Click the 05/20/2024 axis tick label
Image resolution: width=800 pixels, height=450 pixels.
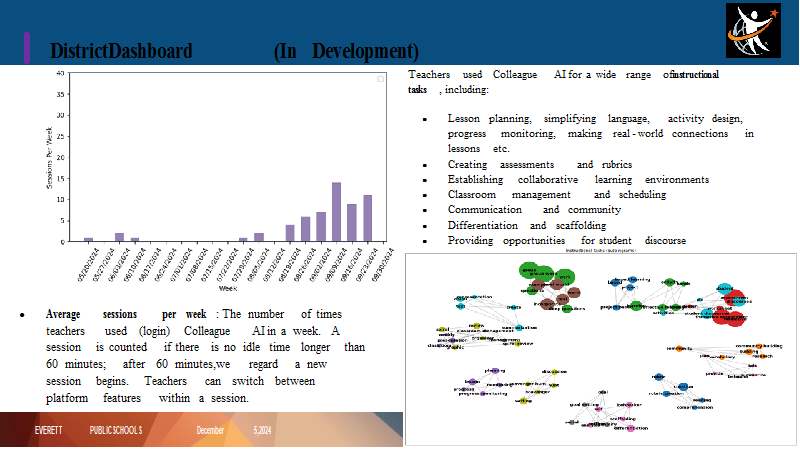pyautogui.click(x=88, y=264)
